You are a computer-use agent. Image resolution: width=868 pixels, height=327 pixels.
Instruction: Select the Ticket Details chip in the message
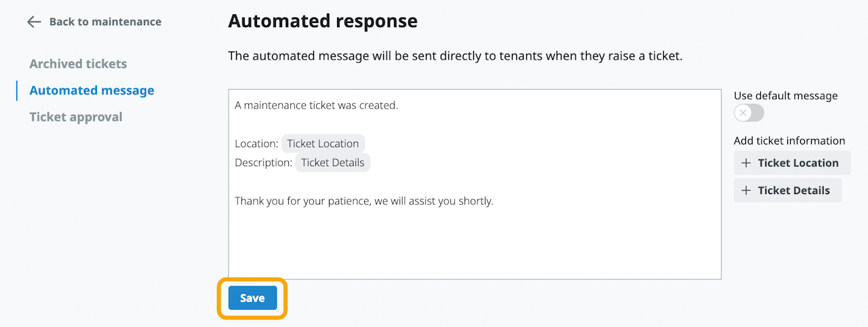(332, 163)
